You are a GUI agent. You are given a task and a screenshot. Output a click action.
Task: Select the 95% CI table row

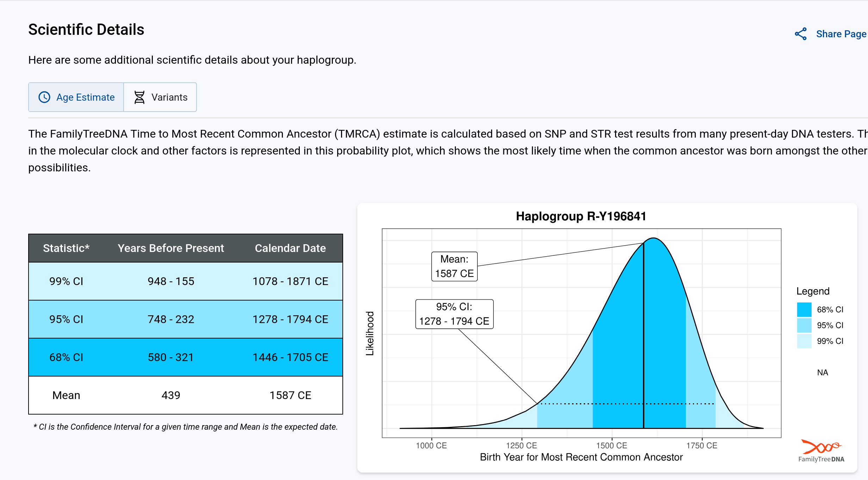point(185,319)
